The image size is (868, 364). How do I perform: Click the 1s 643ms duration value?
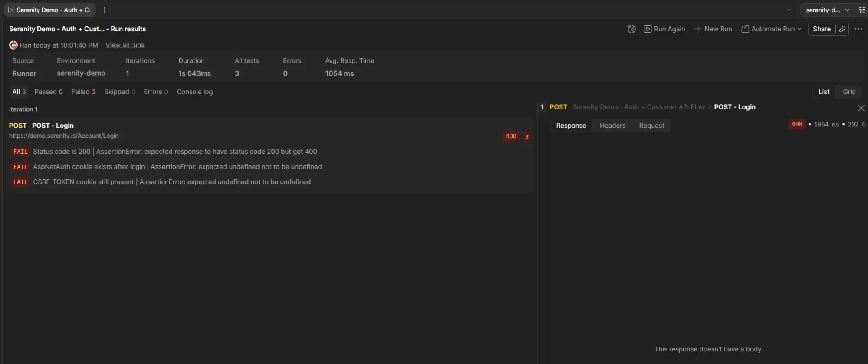[x=194, y=73]
